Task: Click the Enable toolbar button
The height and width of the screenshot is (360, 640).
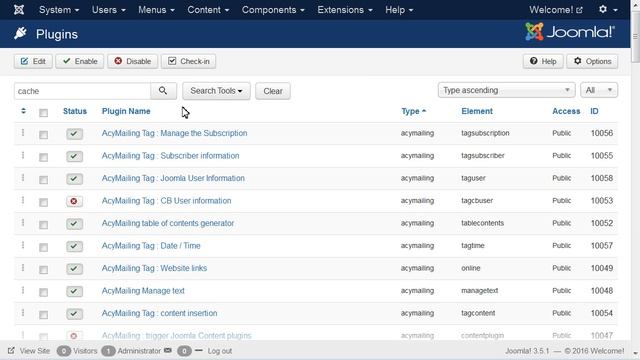Action: (80, 61)
